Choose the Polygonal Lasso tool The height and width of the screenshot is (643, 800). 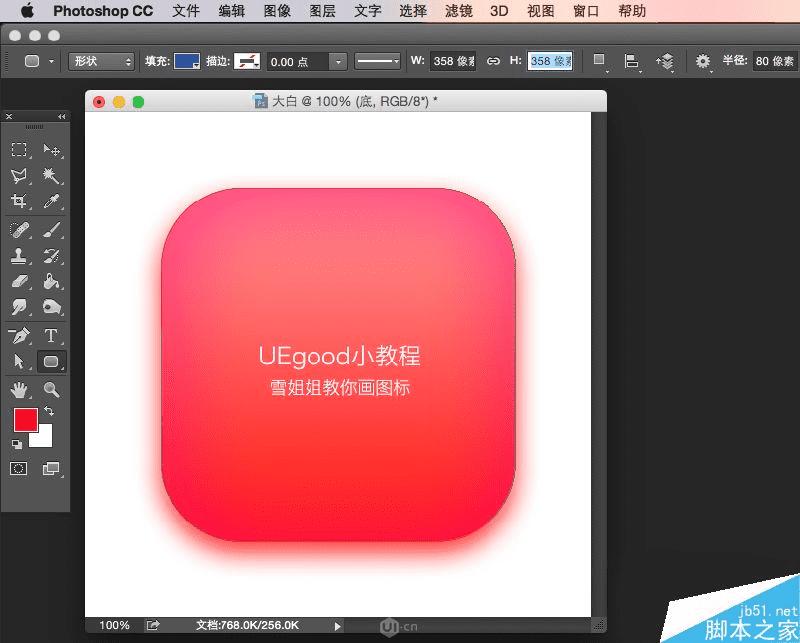click(x=19, y=176)
